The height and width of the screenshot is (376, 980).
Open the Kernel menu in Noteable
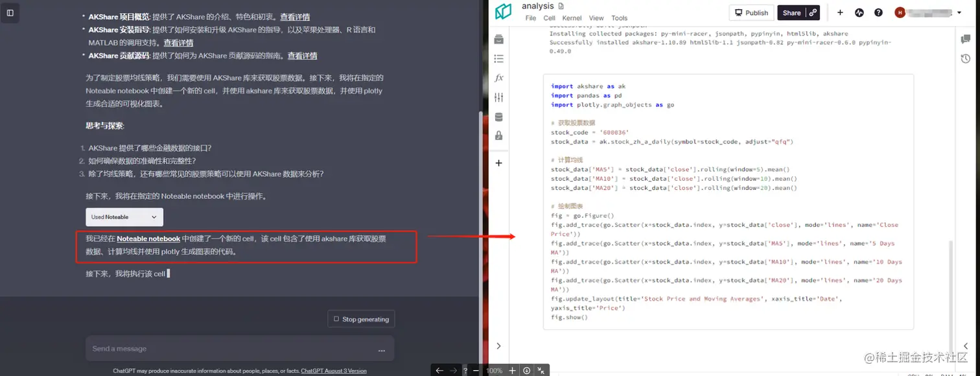click(572, 18)
